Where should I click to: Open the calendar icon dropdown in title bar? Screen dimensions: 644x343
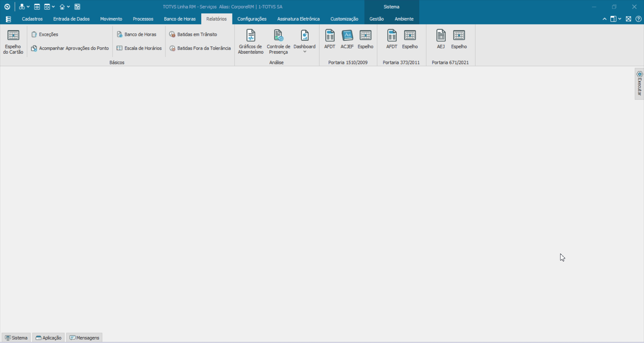pyautogui.click(x=49, y=7)
